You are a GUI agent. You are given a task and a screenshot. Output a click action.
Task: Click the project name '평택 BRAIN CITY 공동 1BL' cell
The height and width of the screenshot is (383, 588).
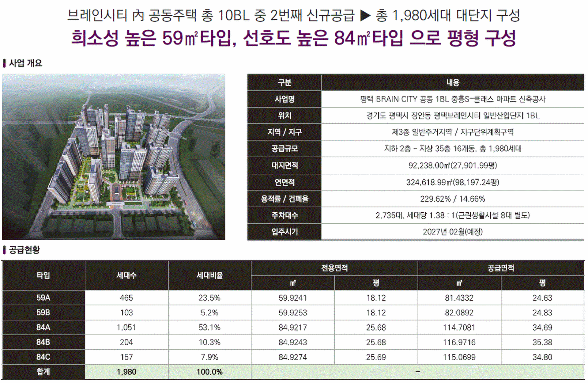click(x=453, y=99)
